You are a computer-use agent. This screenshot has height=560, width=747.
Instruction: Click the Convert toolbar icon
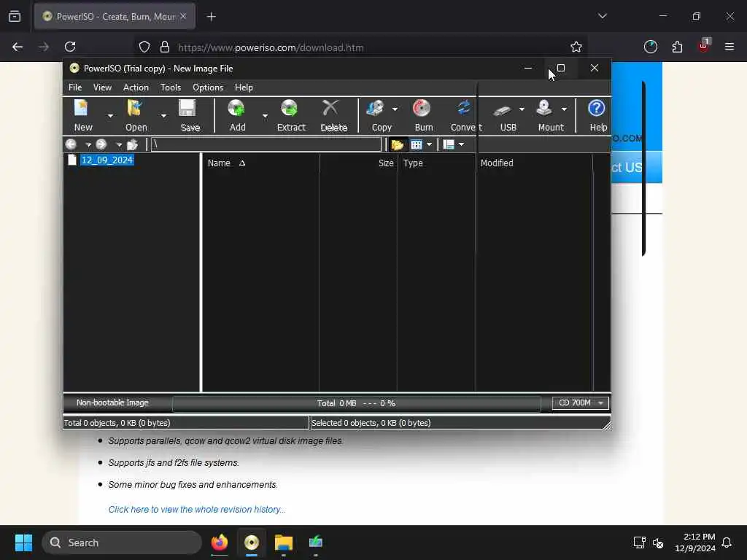pyautogui.click(x=463, y=109)
